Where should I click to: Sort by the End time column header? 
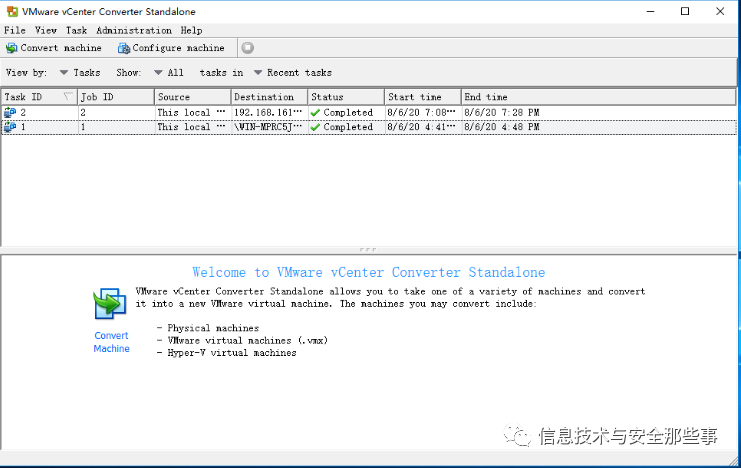tap(598, 97)
